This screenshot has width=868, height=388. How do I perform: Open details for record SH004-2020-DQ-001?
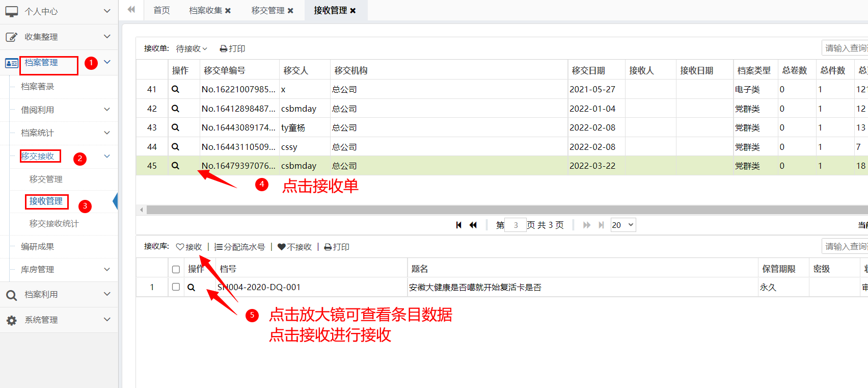(191, 288)
